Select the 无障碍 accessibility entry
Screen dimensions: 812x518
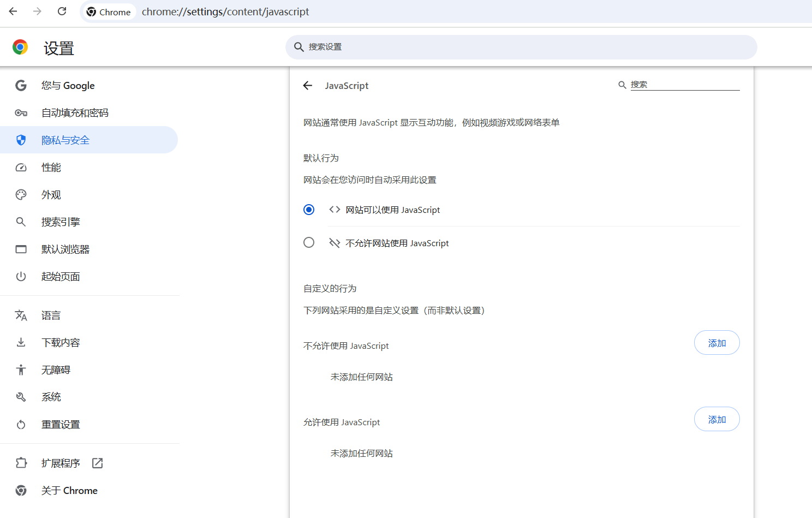(56, 370)
